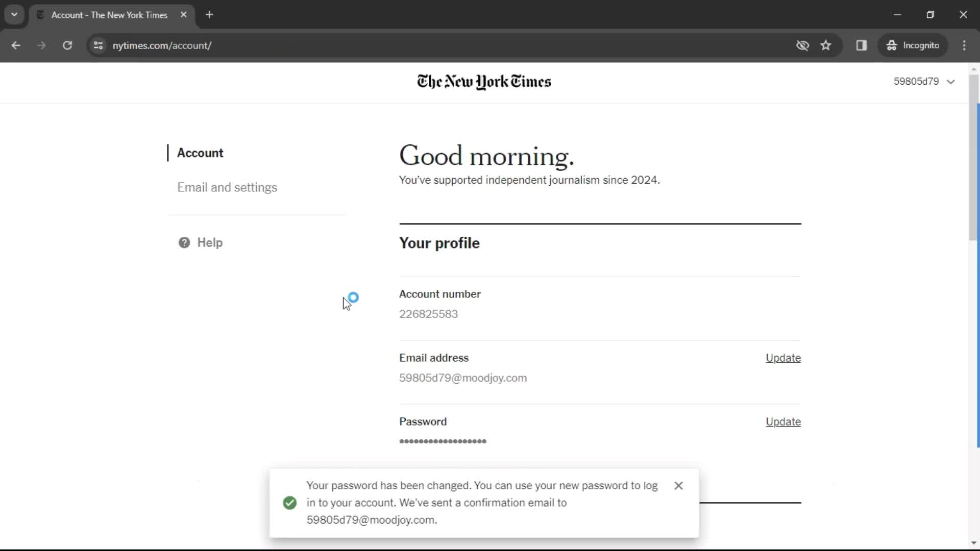Close the password changed notification

pos(678,486)
